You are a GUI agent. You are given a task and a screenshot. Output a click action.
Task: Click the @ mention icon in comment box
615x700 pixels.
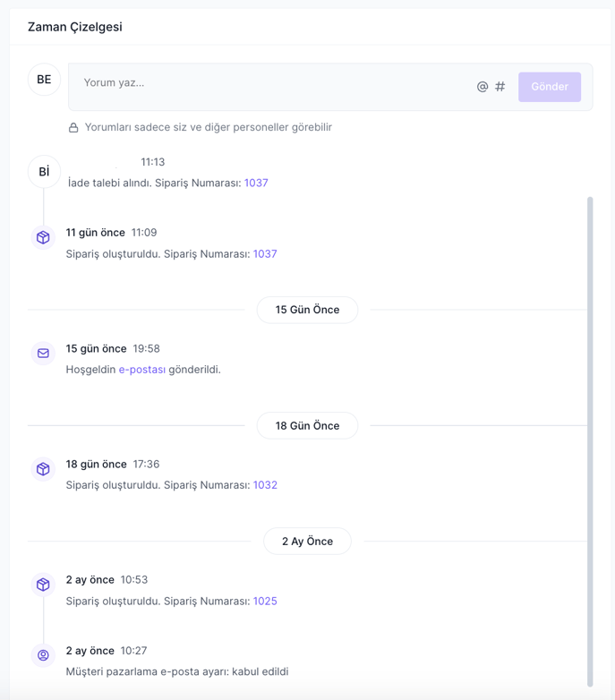point(482,87)
